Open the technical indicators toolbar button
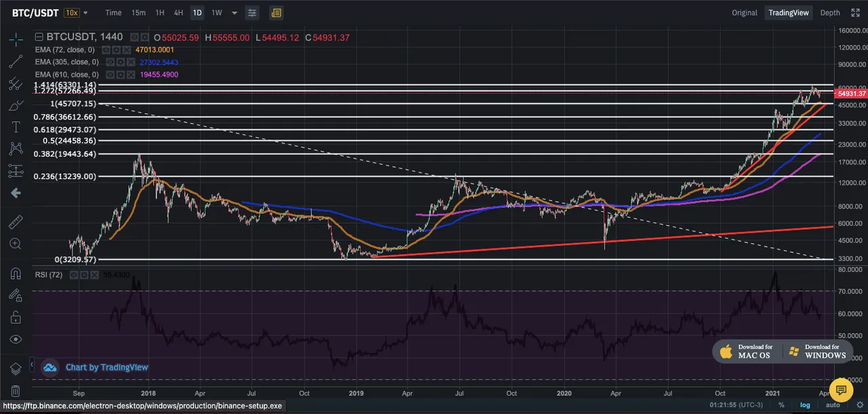 coord(252,12)
